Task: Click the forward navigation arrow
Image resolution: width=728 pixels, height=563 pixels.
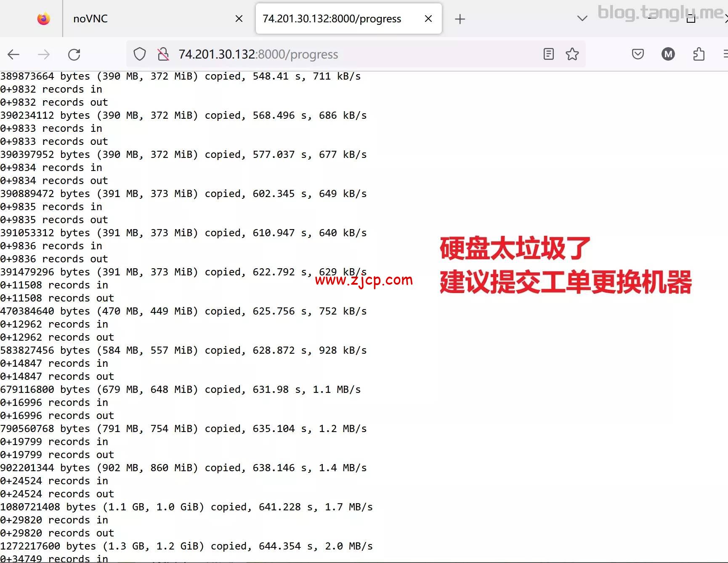Action: [x=44, y=54]
